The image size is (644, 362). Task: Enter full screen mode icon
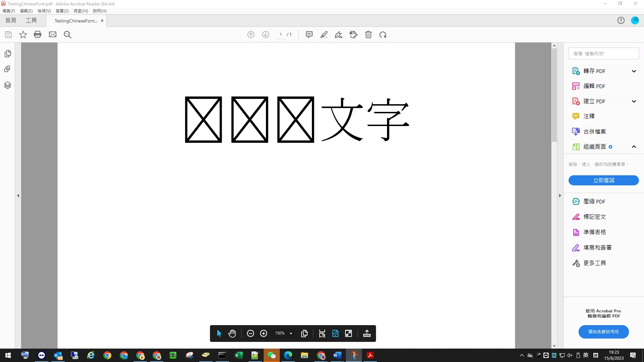coord(348,333)
